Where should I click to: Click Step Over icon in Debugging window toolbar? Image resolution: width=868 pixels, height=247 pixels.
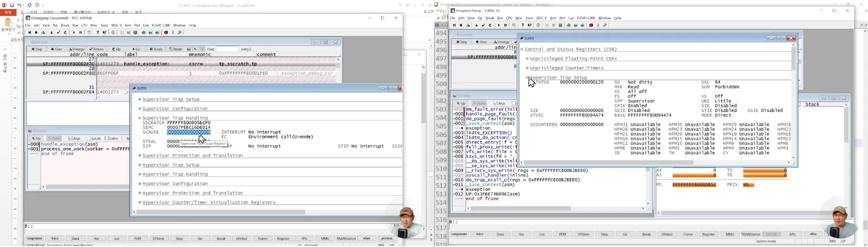point(37,33)
